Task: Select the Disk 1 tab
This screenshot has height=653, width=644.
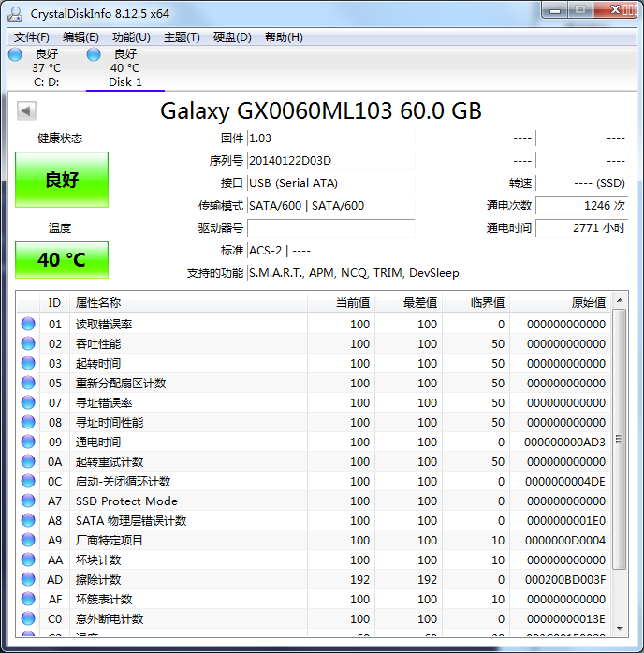Action: pos(125,68)
